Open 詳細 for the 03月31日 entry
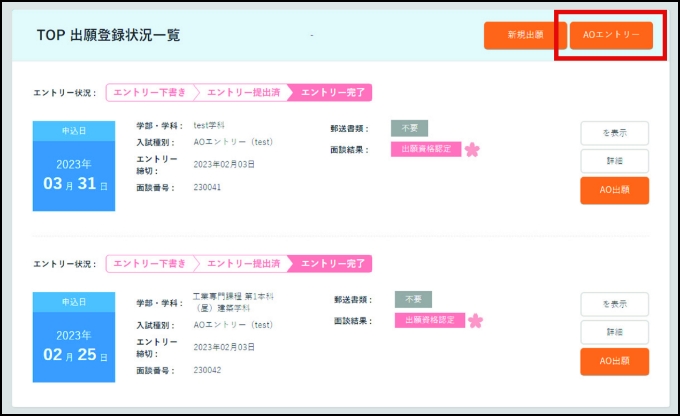 614,161
